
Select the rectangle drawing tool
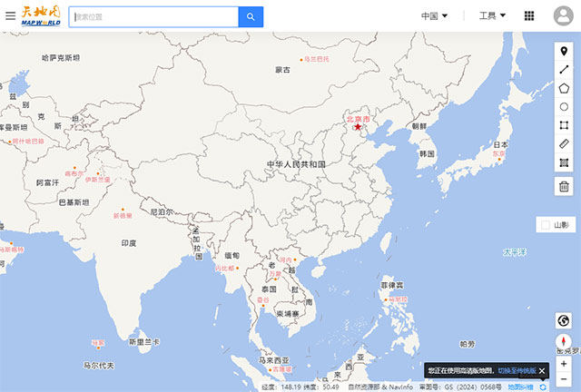564,125
